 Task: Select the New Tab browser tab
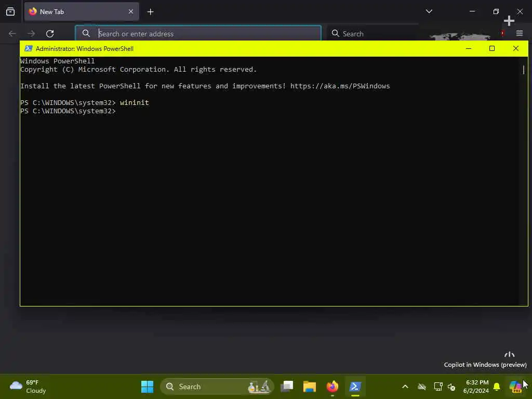tap(82, 12)
